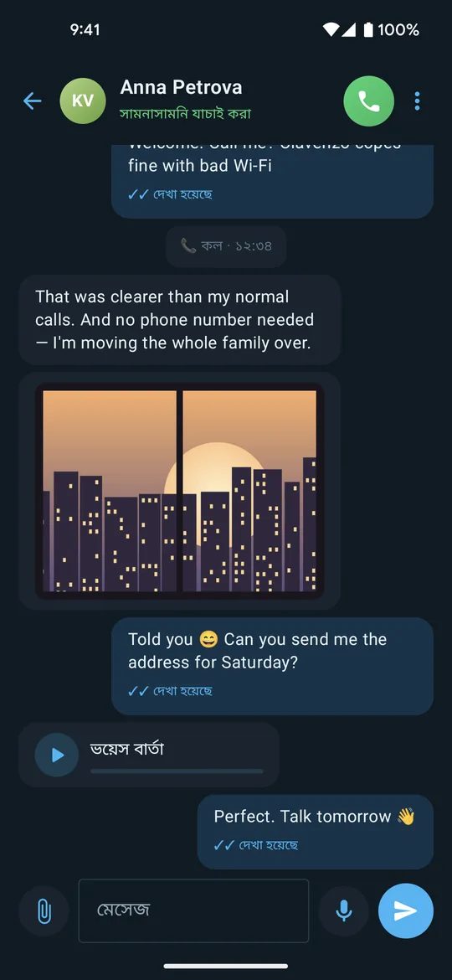Play the voice message
This screenshot has height=980, width=452.
coord(57,755)
